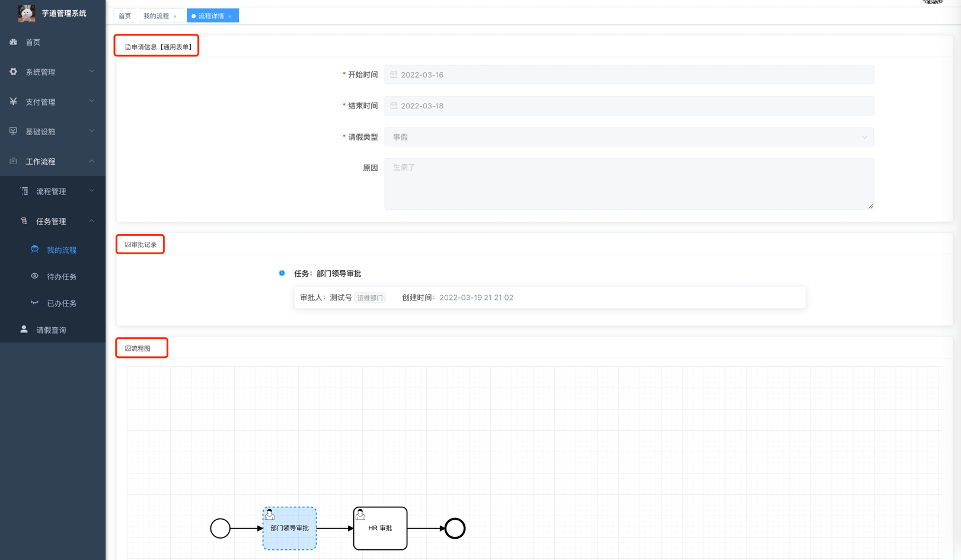Click the infrastructure monitor icon
The image size is (961, 560).
click(x=14, y=131)
